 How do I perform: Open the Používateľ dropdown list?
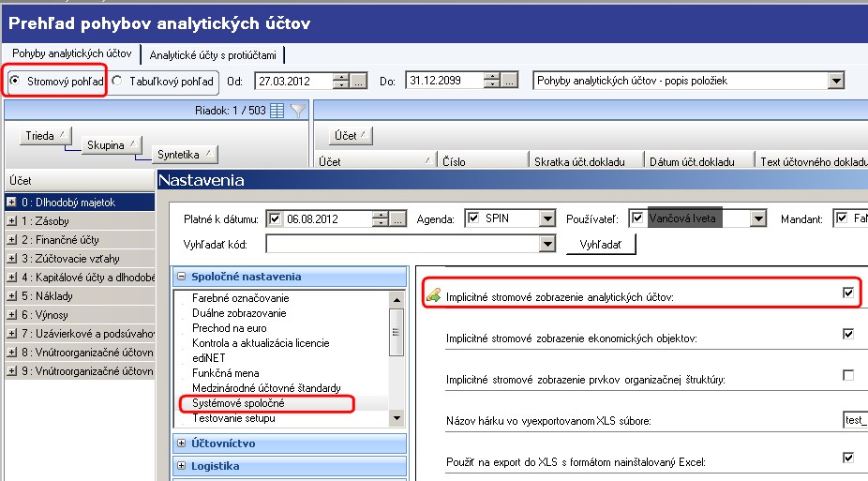coord(758,218)
